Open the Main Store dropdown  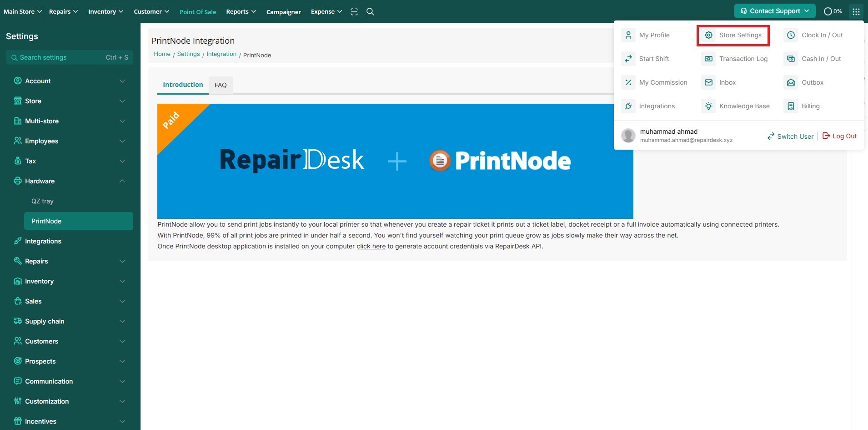(22, 12)
